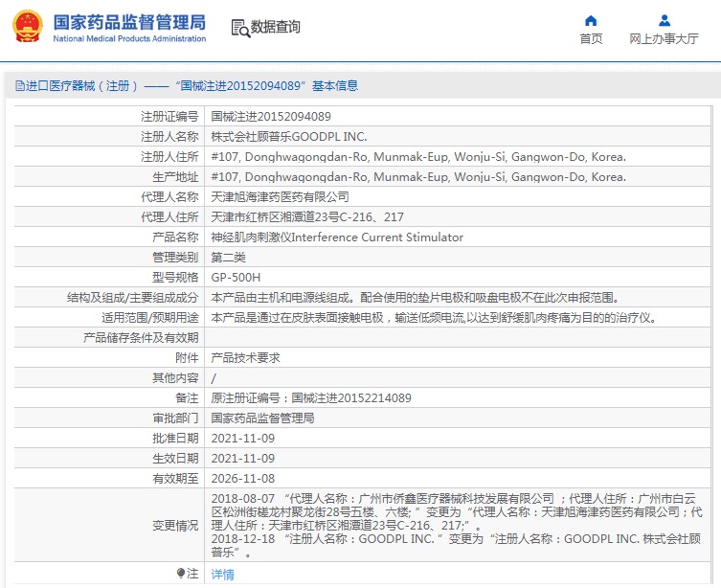The height and width of the screenshot is (588, 721).
Task: Click the 适用范围/预期用途 description text
Action: point(435,318)
